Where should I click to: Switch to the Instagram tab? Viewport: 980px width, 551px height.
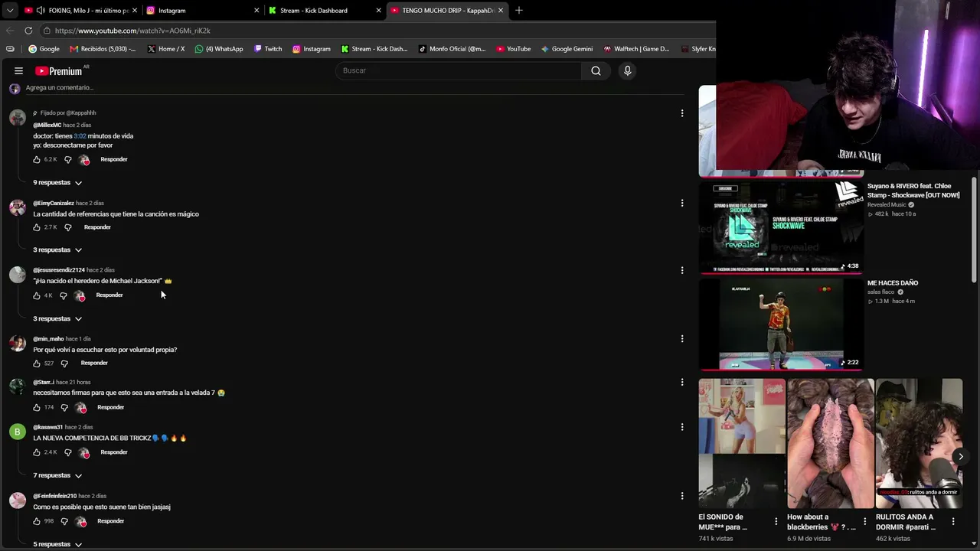coord(203,11)
